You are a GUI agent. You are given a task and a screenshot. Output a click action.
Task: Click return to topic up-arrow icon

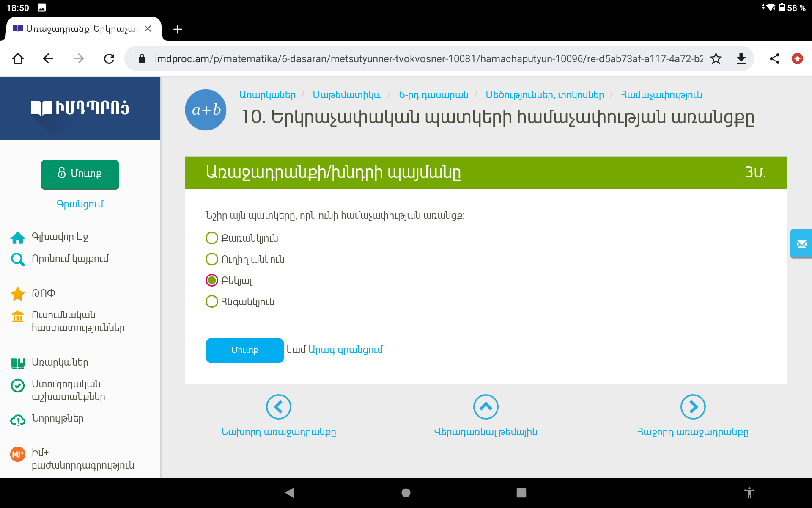coord(486,407)
